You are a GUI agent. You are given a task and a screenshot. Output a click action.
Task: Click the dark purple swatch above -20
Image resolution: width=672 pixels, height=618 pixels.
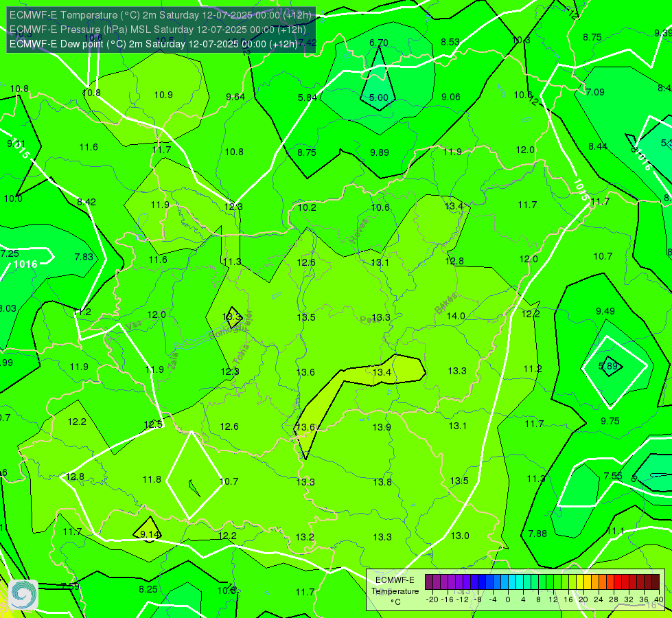[429, 582]
